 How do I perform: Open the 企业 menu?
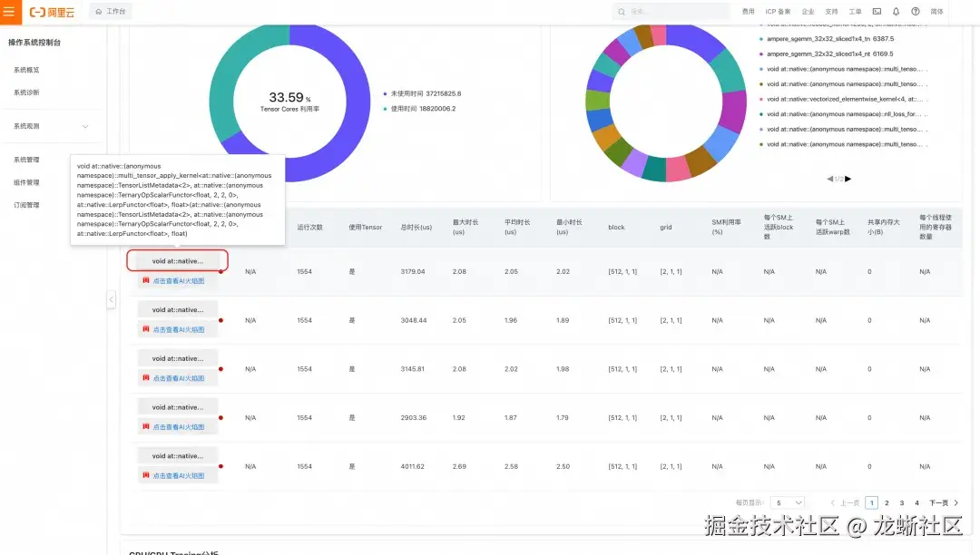(808, 11)
